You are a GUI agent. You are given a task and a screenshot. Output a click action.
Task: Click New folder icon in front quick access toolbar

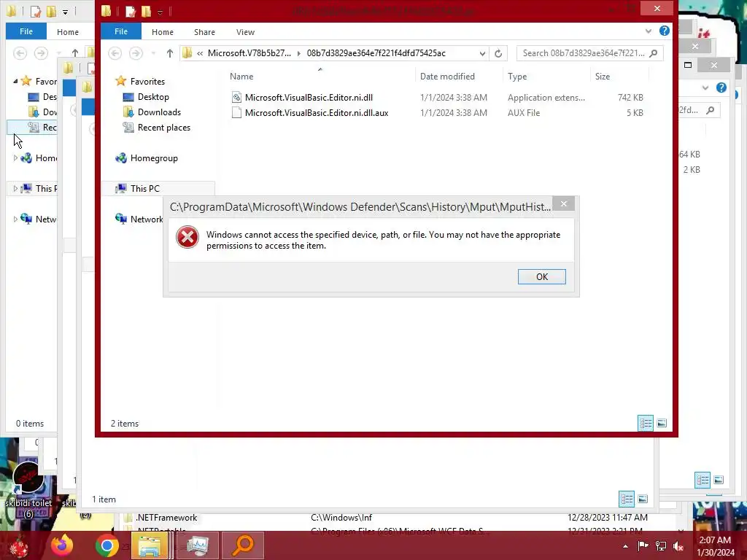146,11
